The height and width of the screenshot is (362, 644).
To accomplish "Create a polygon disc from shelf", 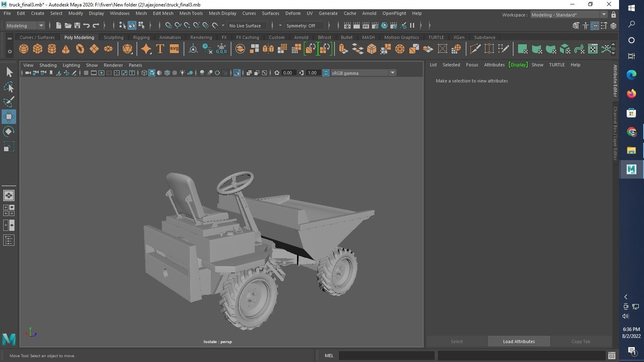I will [x=108, y=49].
